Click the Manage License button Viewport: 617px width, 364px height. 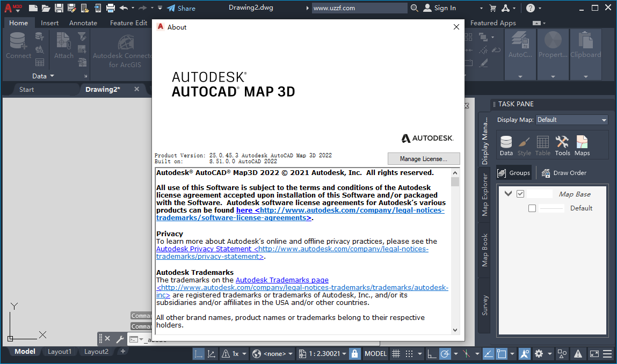(424, 158)
